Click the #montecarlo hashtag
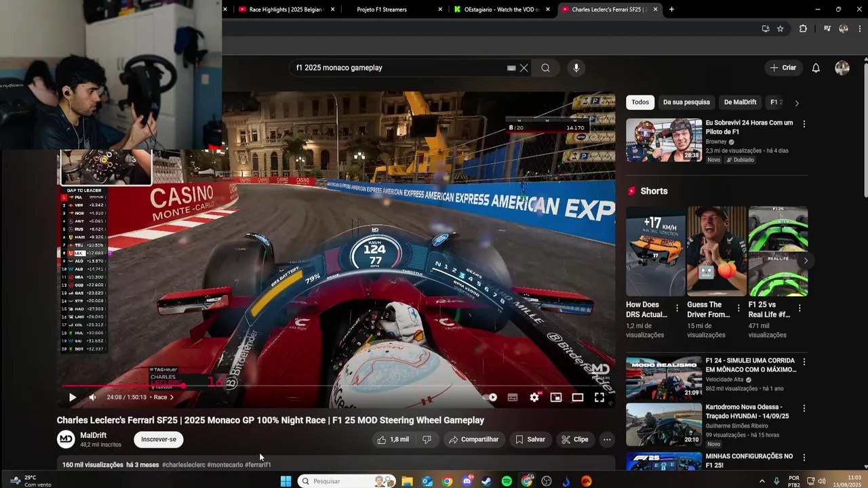The width and height of the screenshot is (868, 488). click(224, 465)
